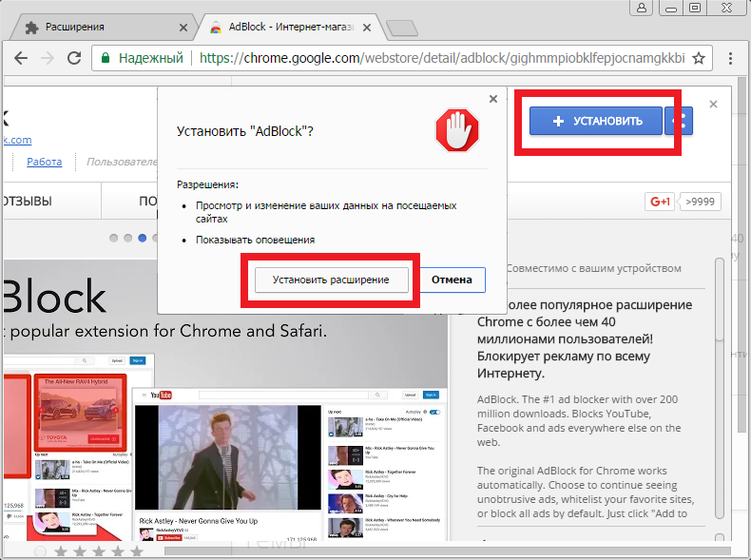This screenshot has width=751, height=560.
Task: Open the Chrome user profile icon
Action: (642, 8)
